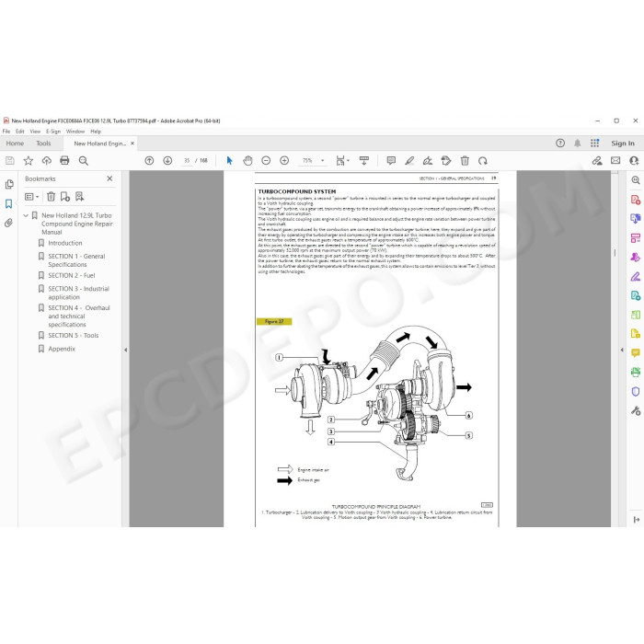The image size is (644, 644).
Task: Add document to starred with star icon
Action: click(x=28, y=161)
